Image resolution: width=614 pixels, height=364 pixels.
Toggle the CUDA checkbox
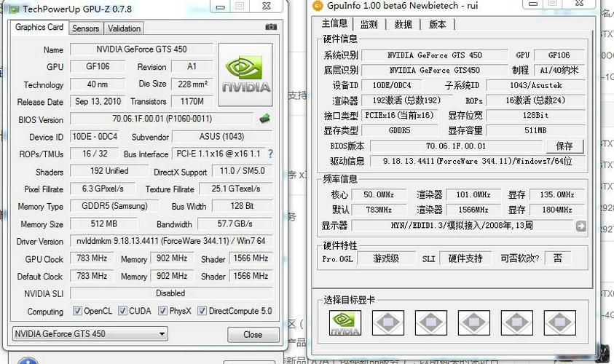pos(122,311)
